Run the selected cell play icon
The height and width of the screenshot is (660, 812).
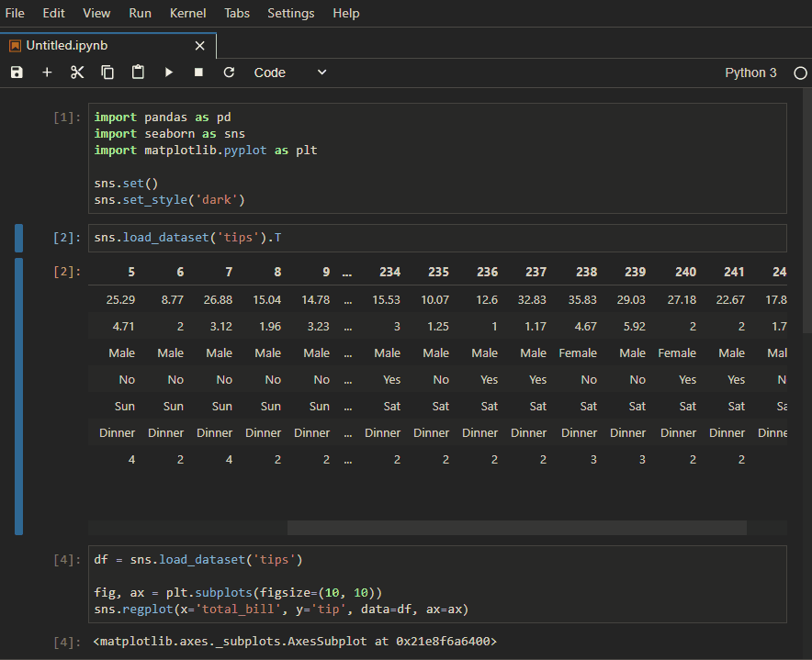[x=168, y=73]
